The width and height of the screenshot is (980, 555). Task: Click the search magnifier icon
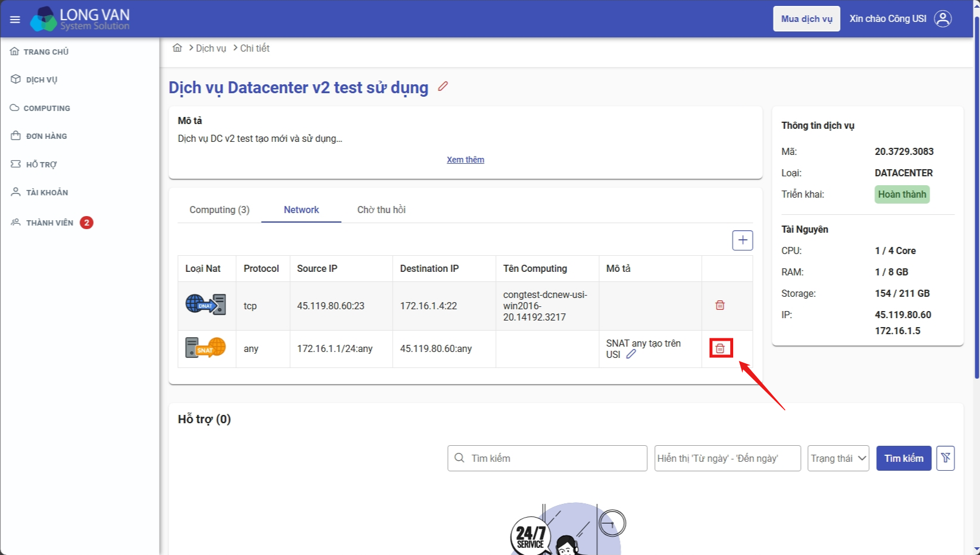point(459,458)
